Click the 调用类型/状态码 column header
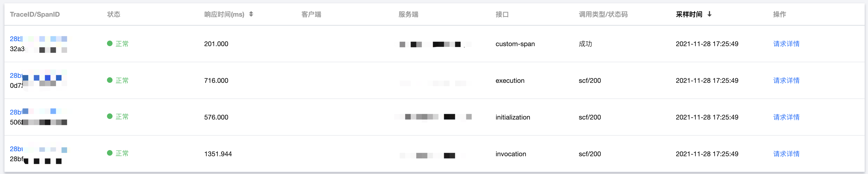868x174 pixels. (x=603, y=14)
